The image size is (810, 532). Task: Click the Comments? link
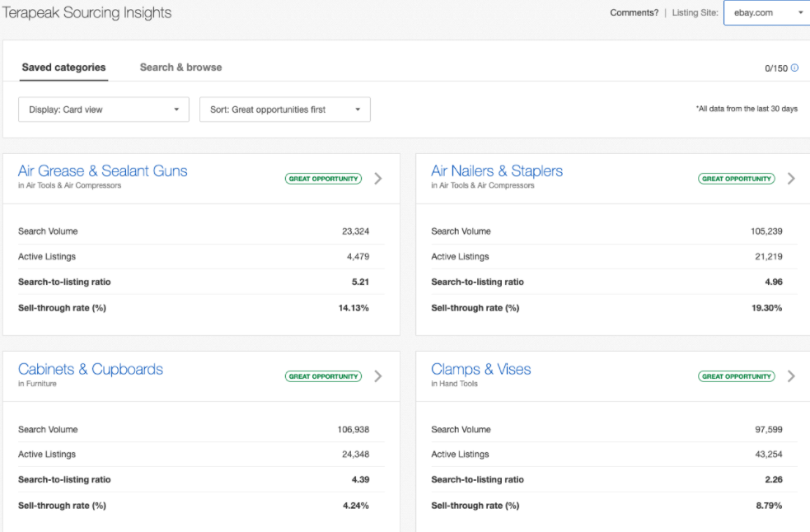pyautogui.click(x=634, y=12)
